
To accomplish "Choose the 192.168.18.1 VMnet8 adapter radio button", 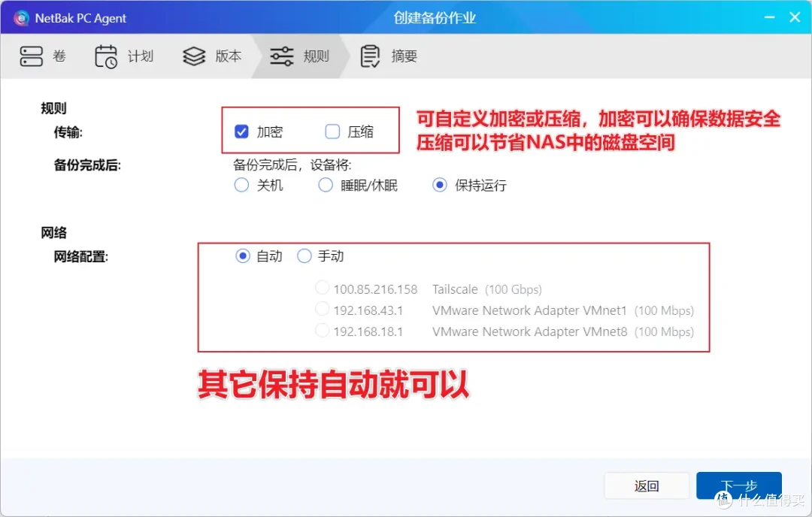I will coord(322,330).
